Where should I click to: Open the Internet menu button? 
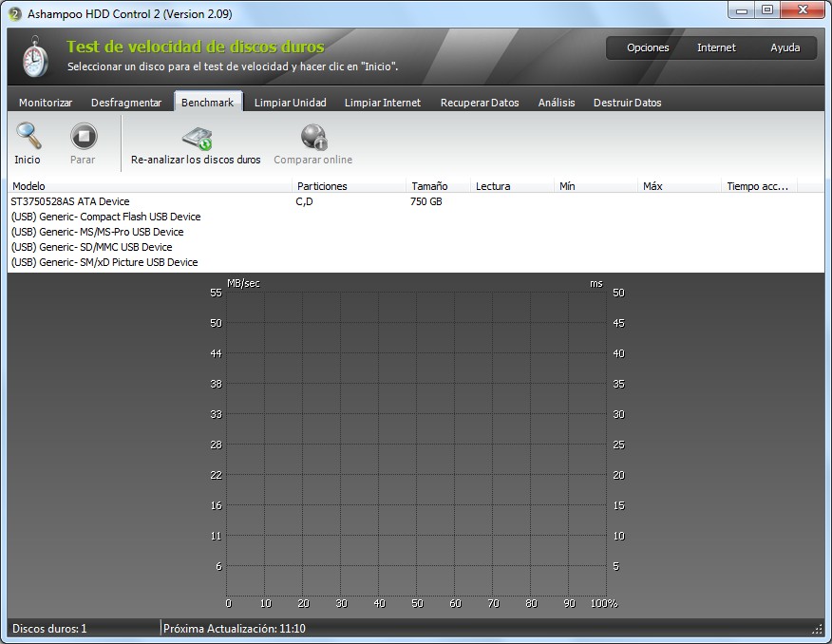(x=716, y=47)
